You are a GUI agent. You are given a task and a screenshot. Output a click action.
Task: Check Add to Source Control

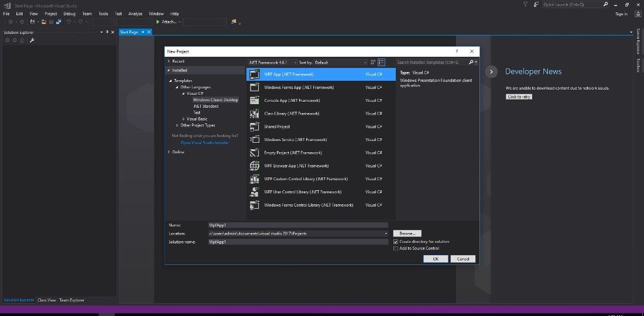396,248
